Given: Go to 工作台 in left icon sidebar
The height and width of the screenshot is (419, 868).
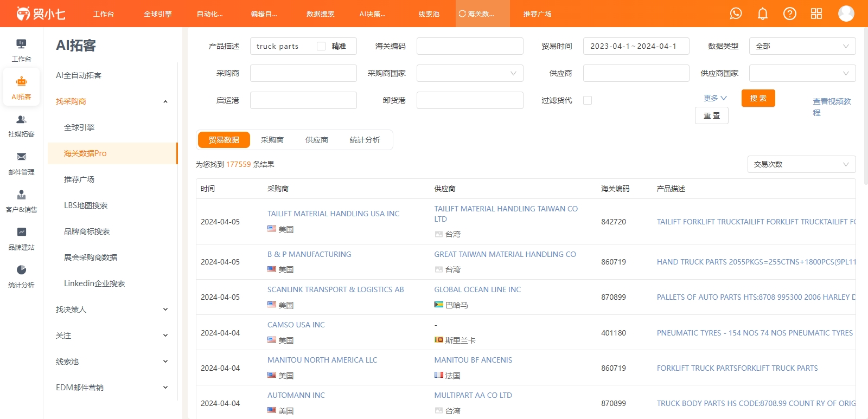Looking at the screenshot, I should coord(21,50).
